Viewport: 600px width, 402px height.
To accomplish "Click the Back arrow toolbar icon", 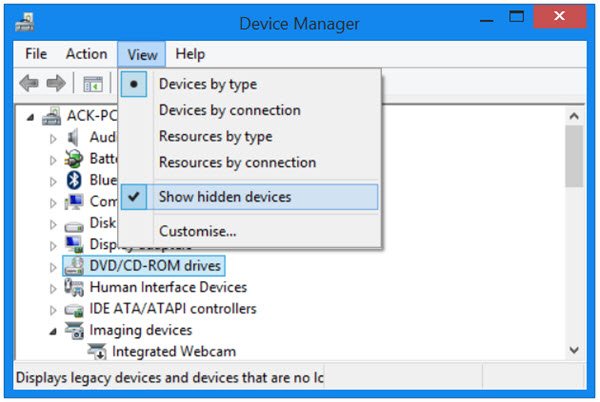I will [x=31, y=84].
